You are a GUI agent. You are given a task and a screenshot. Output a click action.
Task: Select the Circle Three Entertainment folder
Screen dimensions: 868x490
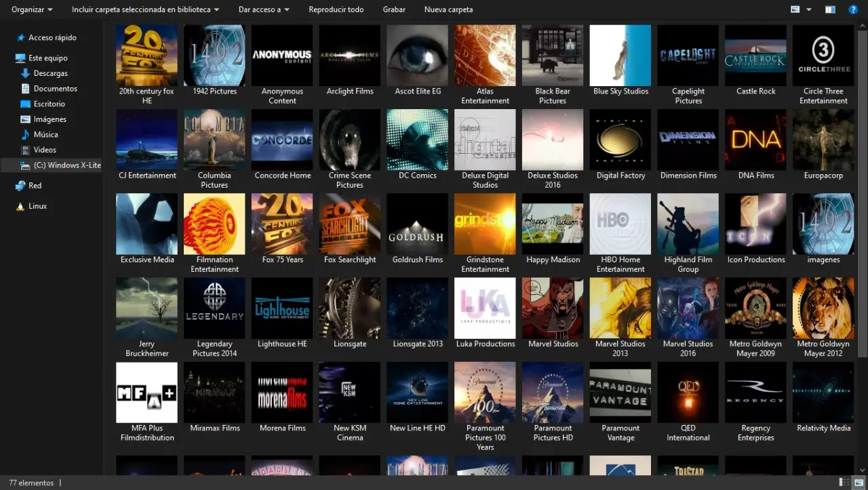click(823, 65)
